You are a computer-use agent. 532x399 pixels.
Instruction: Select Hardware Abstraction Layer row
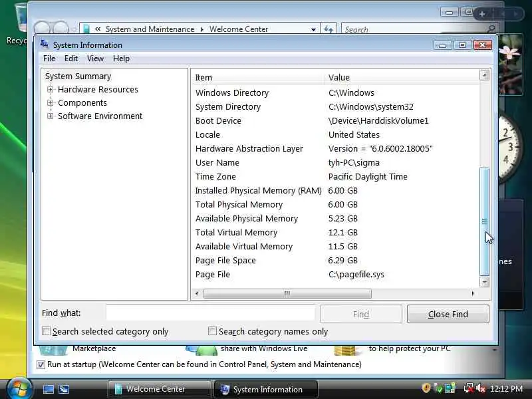click(335, 148)
